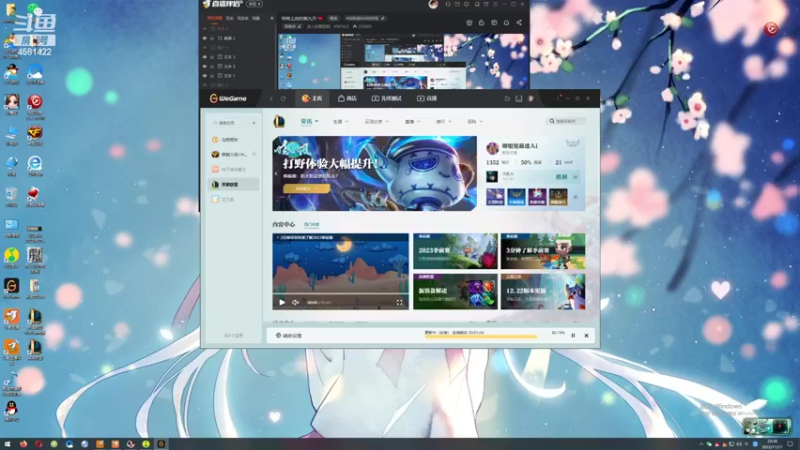Open the QQ penguin desktop icon

11,411
